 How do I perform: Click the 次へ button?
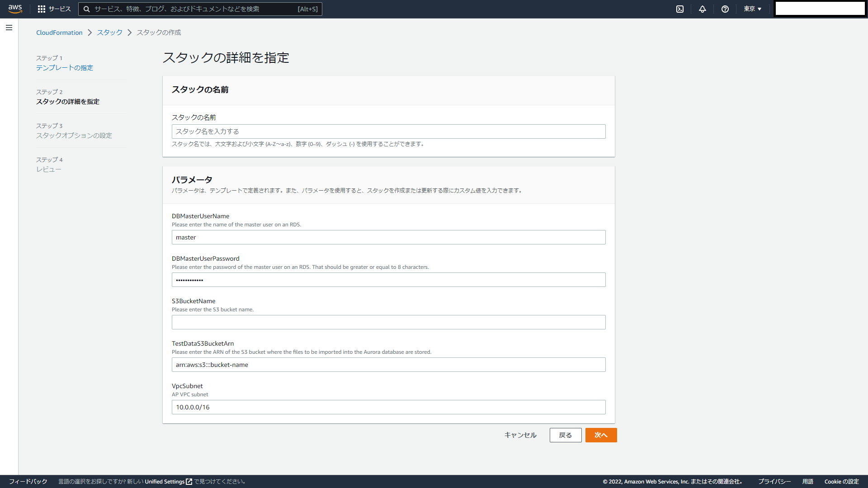[601, 435]
